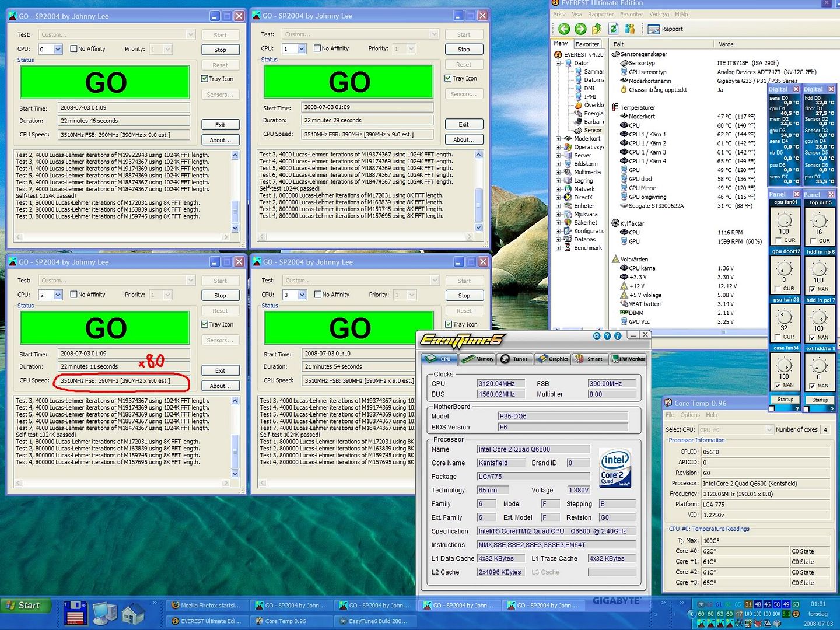Expand the Lagring node in EVEREST tree
840x630 pixels.
tap(558, 181)
